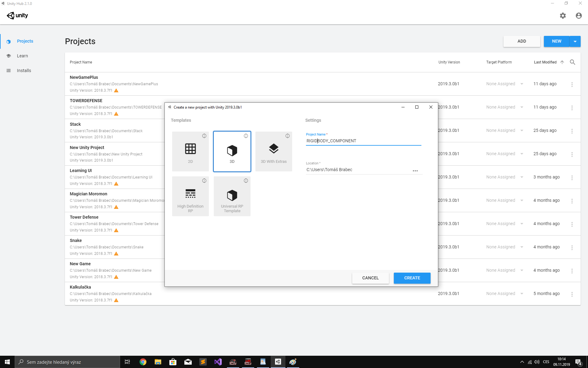Select the 3D With Extras template
588x368 pixels.
click(273, 151)
